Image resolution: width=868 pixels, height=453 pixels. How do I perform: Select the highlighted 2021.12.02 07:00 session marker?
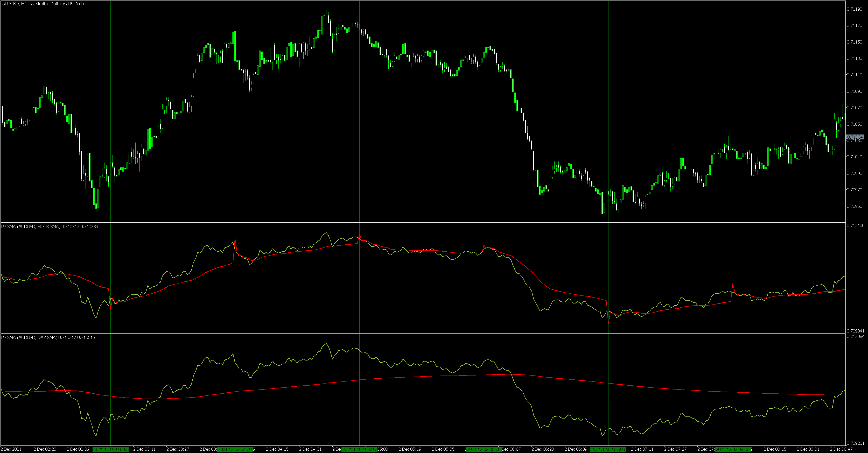(x=609, y=449)
